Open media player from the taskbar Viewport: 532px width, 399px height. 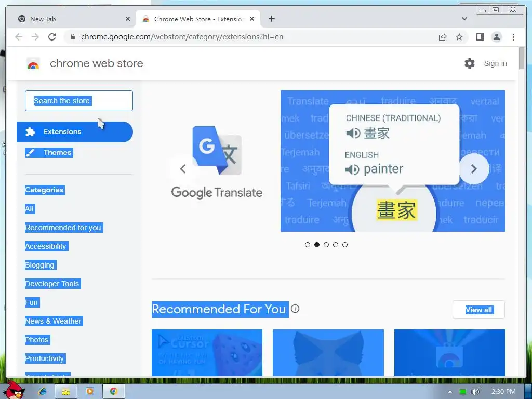click(89, 392)
